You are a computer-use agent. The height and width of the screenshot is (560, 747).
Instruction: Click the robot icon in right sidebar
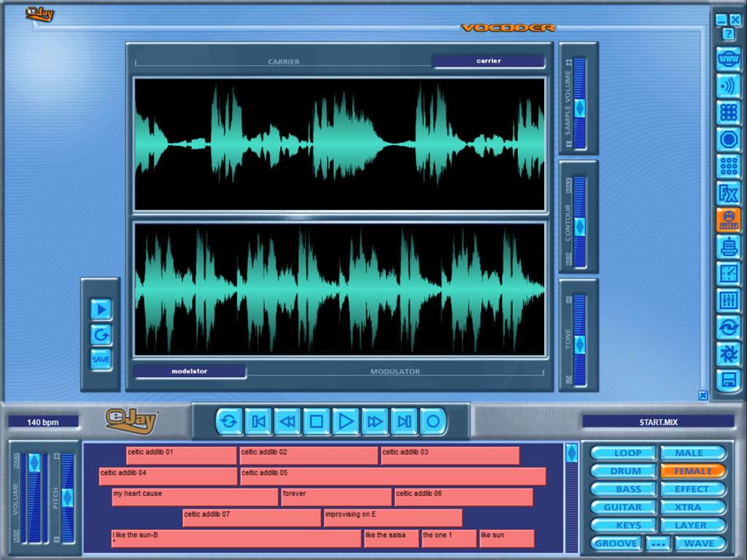(728, 247)
